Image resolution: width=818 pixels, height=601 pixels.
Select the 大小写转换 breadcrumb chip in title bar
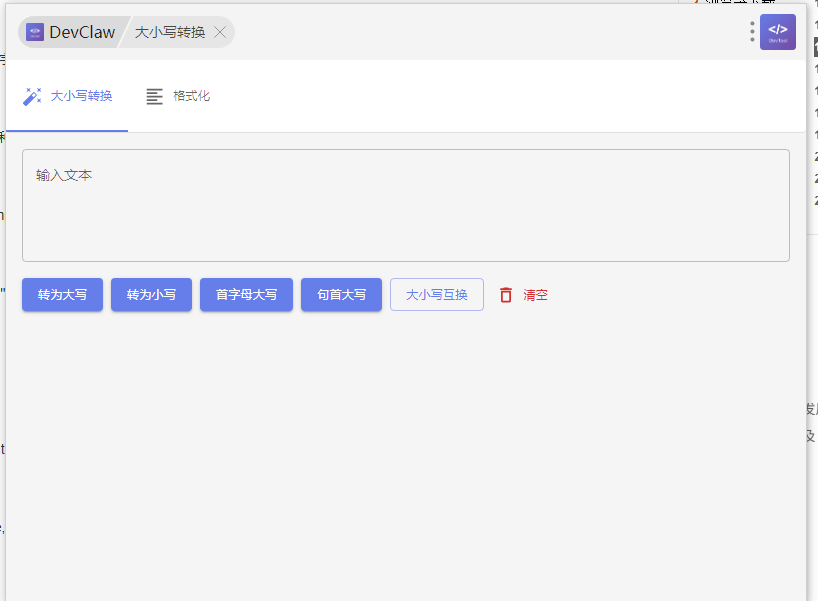click(170, 32)
